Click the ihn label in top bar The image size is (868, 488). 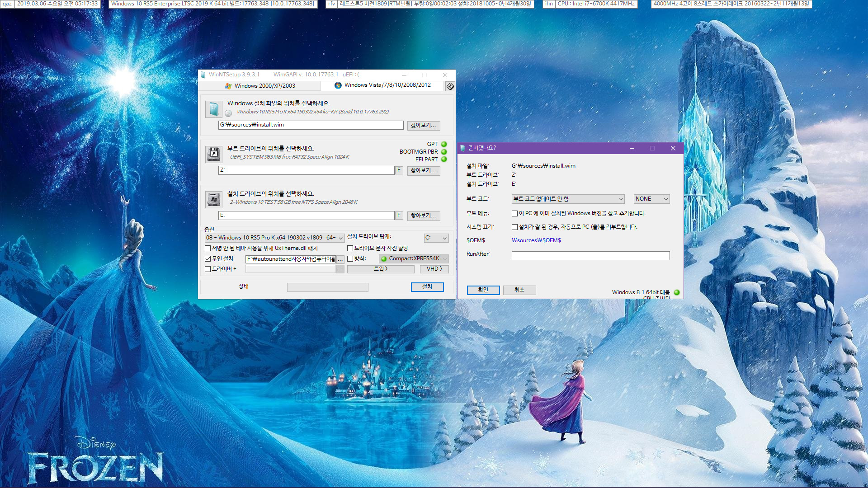pyautogui.click(x=549, y=4)
